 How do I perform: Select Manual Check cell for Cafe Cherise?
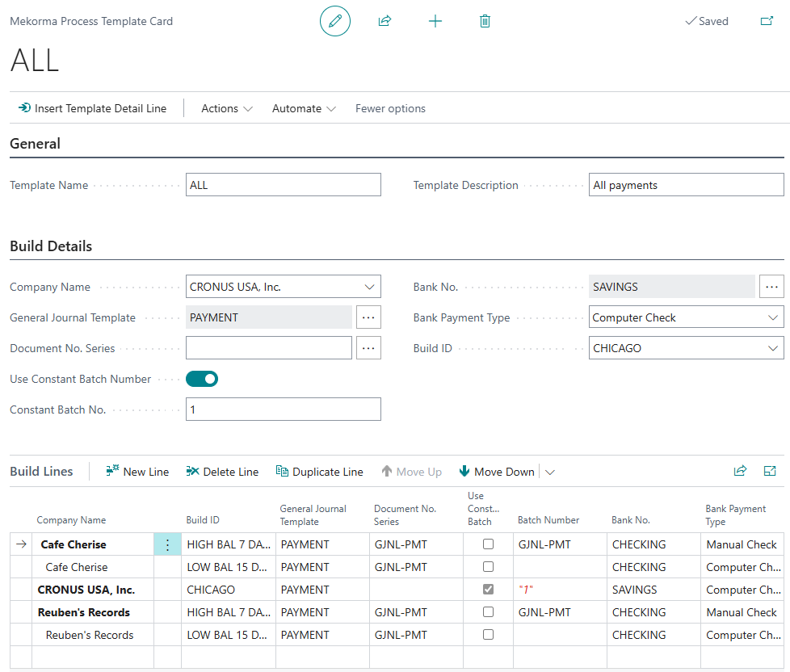742,544
